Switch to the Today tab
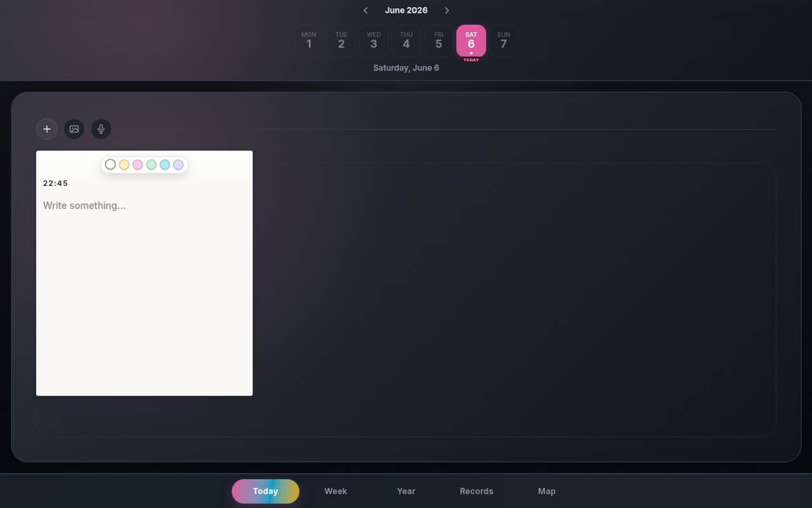The height and width of the screenshot is (508, 812). click(x=265, y=491)
